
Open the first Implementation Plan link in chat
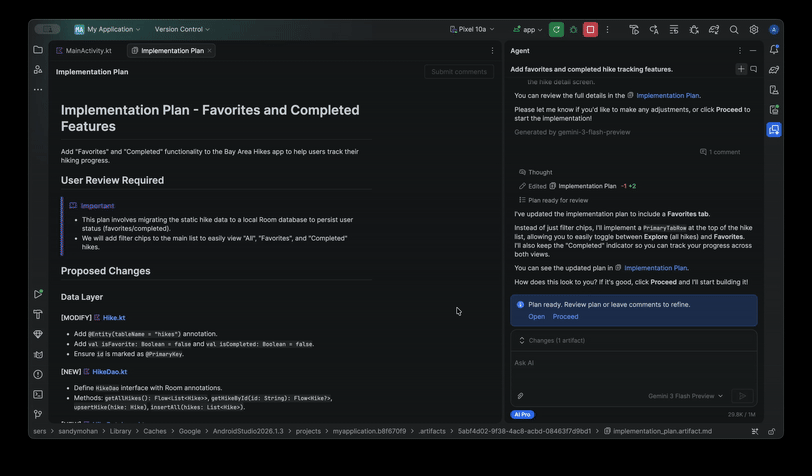coord(668,95)
